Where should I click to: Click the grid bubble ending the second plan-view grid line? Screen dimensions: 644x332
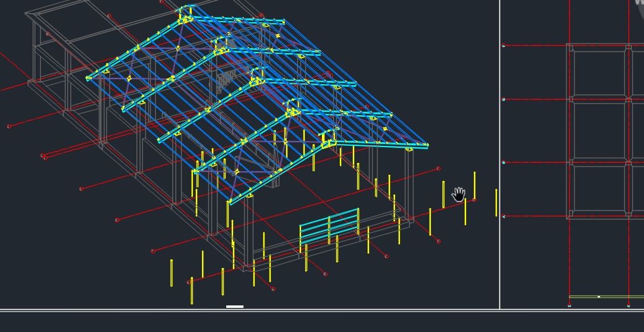[504, 99]
